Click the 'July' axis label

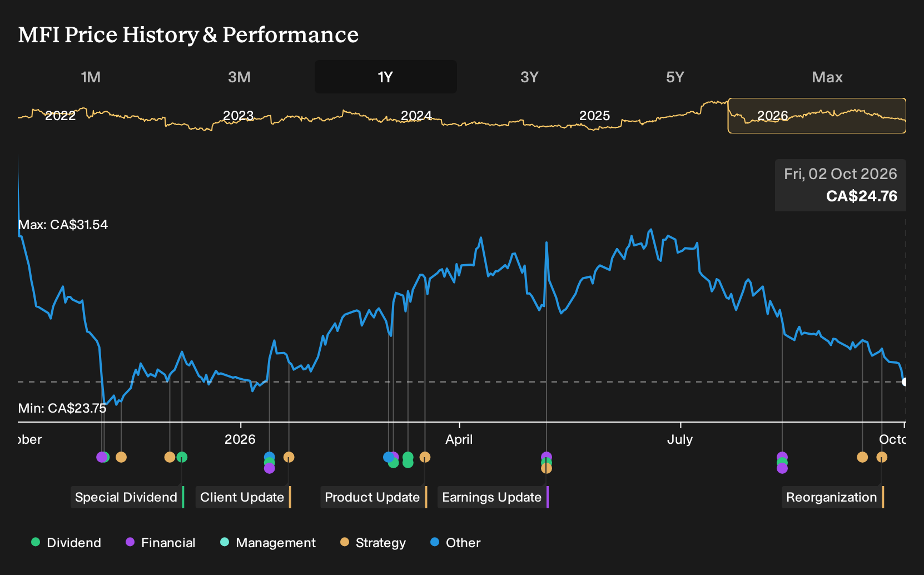(680, 439)
